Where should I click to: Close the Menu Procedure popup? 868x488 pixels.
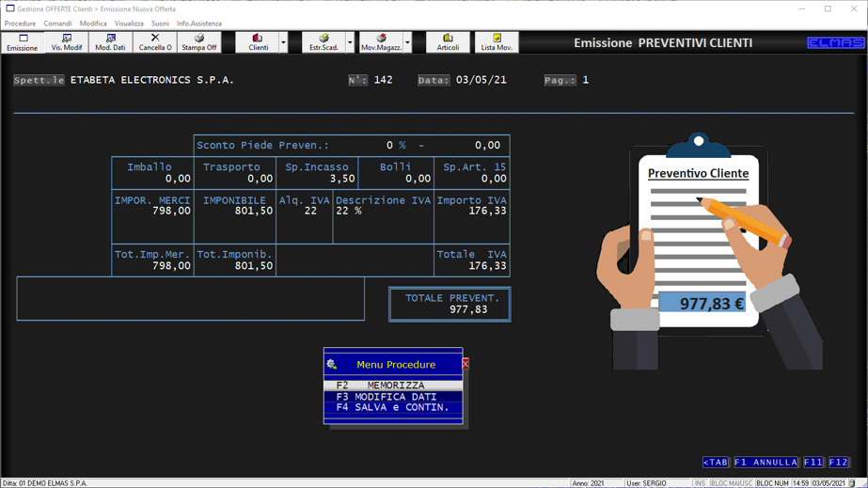(466, 364)
